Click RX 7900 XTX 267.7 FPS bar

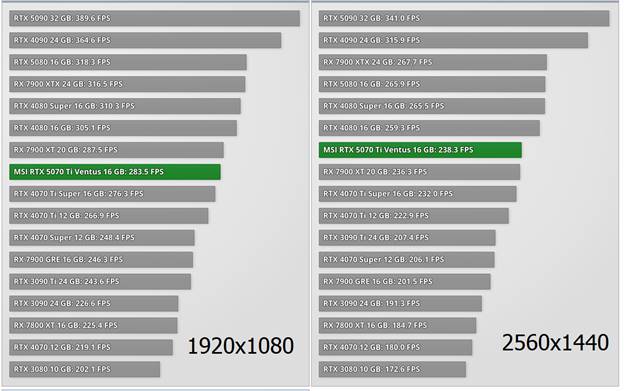point(433,62)
